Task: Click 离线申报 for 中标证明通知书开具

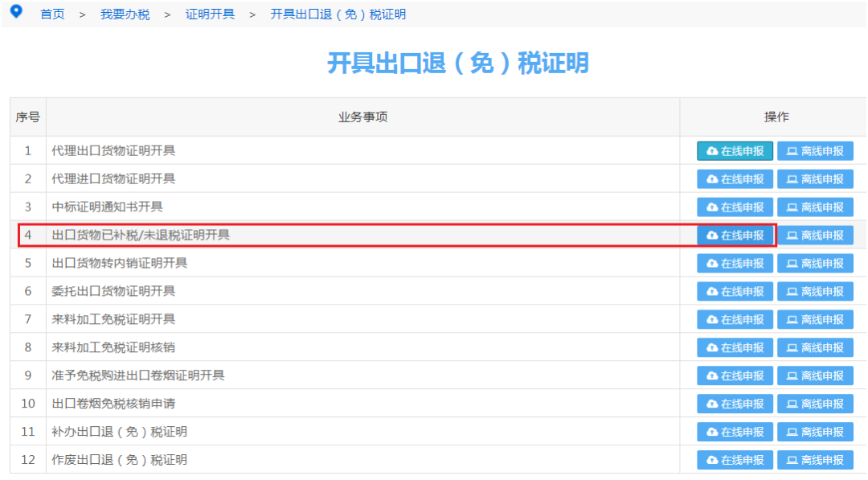Action: [816, 207]
